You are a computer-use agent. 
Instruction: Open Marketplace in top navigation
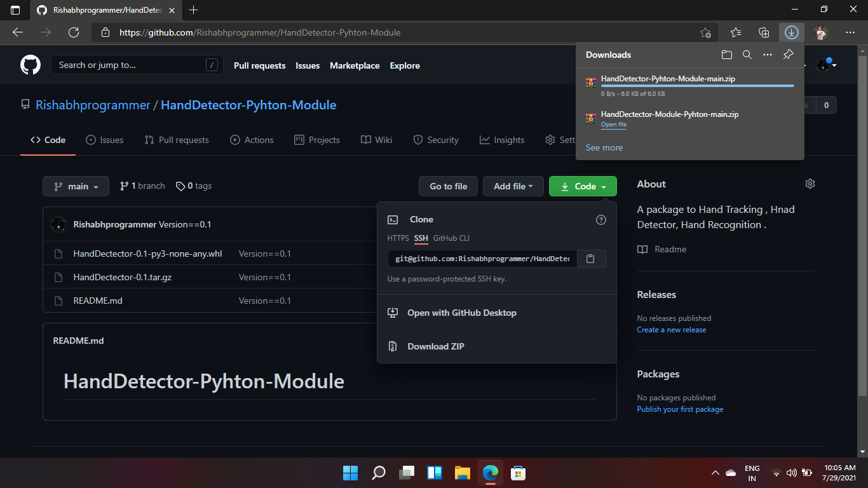[355, 65]
